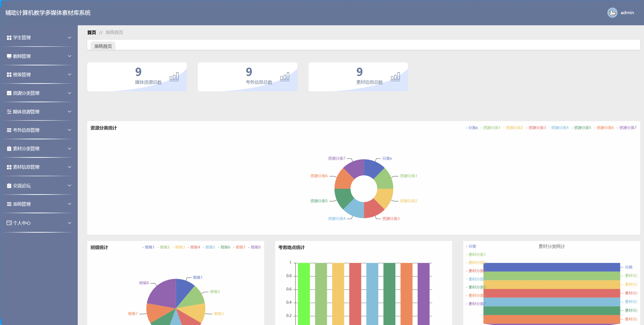
Task: Expand the 学生管理 chevron
Action: pyautogui.click(x=69, y=38)
